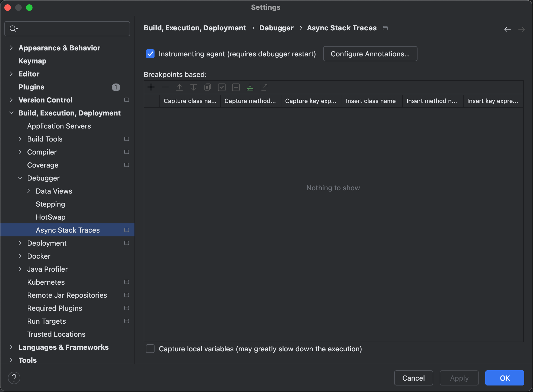Click the Configure Annotations button

coord(370,54)
